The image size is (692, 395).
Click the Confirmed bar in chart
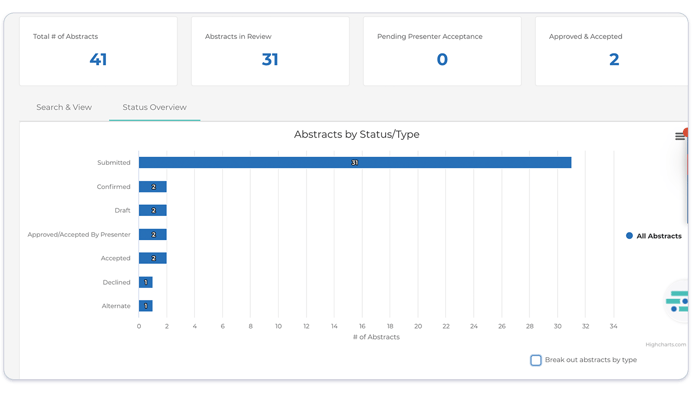pos(153,187)
